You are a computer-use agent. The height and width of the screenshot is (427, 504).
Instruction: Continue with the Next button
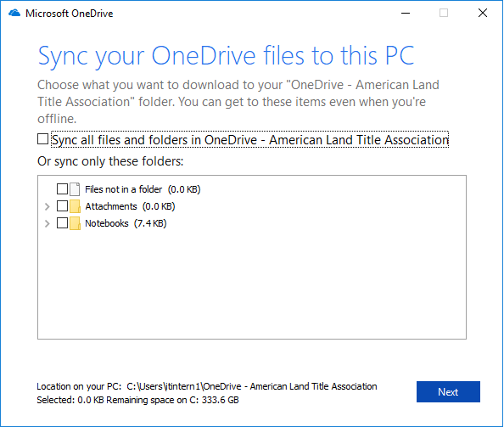(x=448, y=391)
